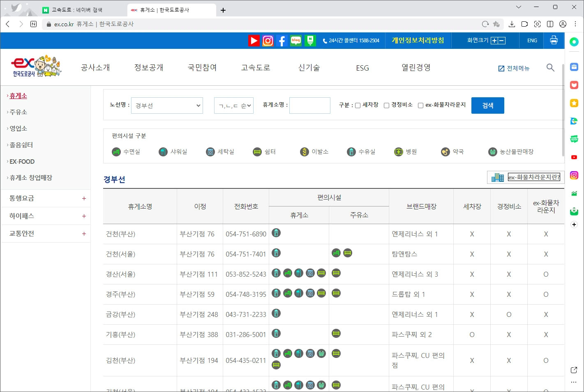The image size is (584, 392).
Task: Click the 샤워실 shower facility icon
Action: 163,151
